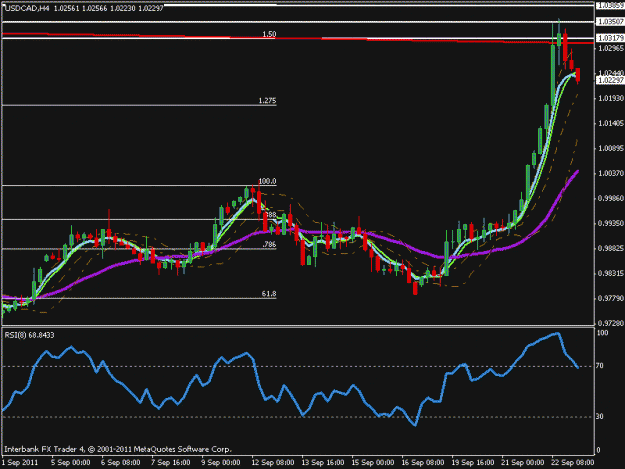The width and height of the screenshot is (625, 469).
Task: Select the current price tag 1.02297
Action: [x=610, y=80]
